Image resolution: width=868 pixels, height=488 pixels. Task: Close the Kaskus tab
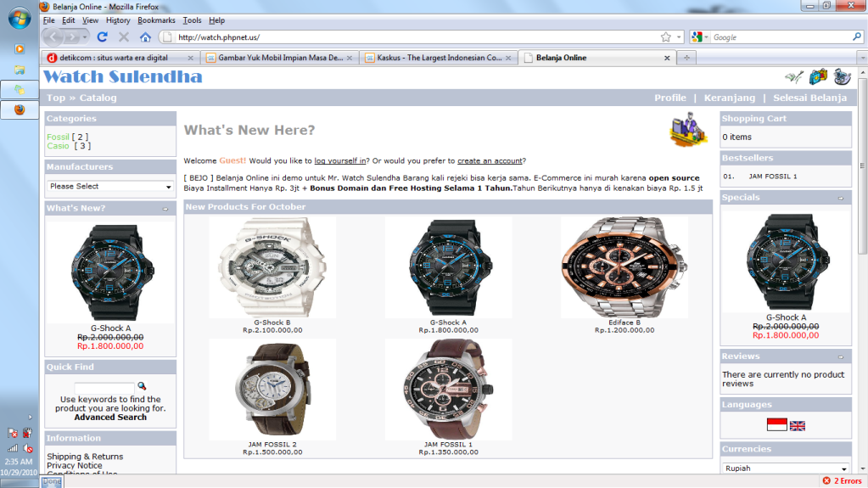(x=508, y=58)
